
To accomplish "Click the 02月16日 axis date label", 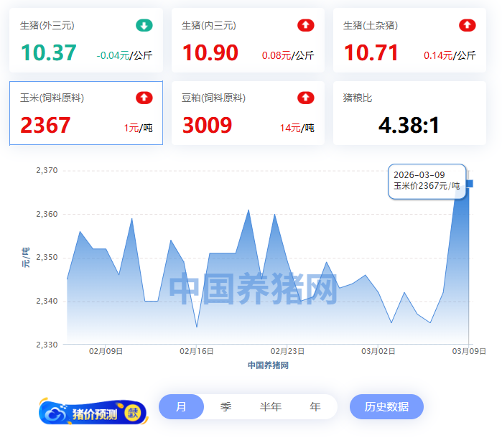I will point(197,351).
